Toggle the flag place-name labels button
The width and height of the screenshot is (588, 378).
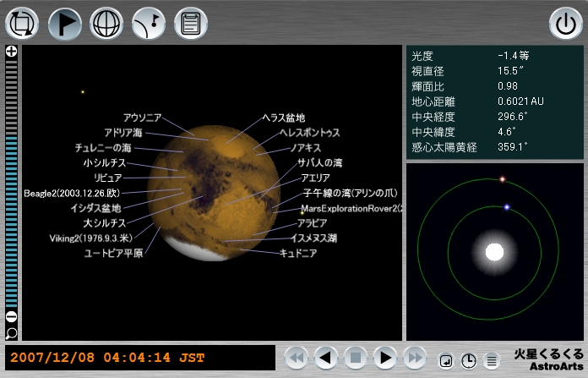tap(65, 24)
